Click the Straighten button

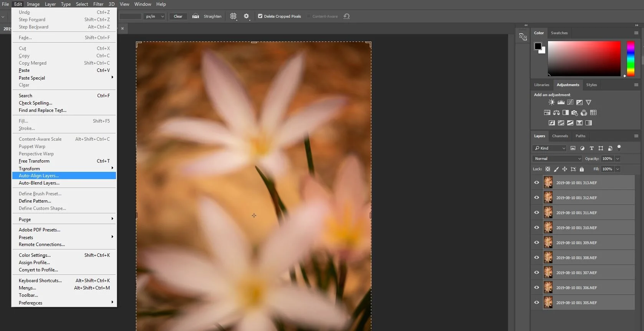coord(207,16)
